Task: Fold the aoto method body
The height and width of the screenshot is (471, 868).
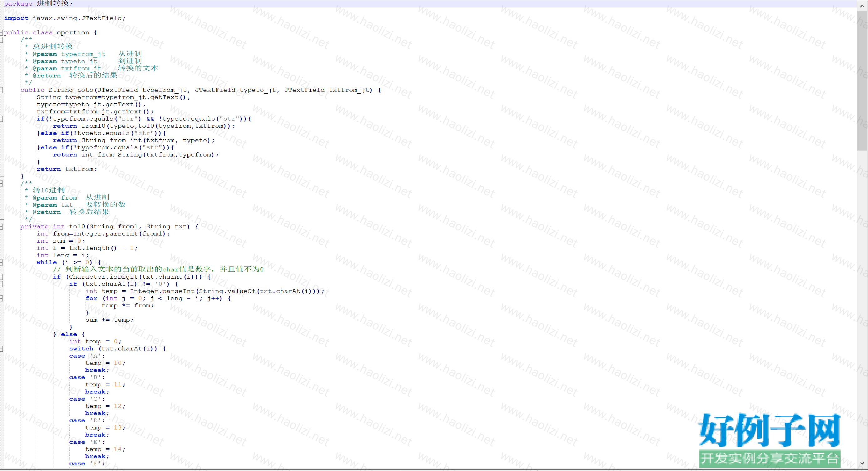Action: [x=1, y=90]
